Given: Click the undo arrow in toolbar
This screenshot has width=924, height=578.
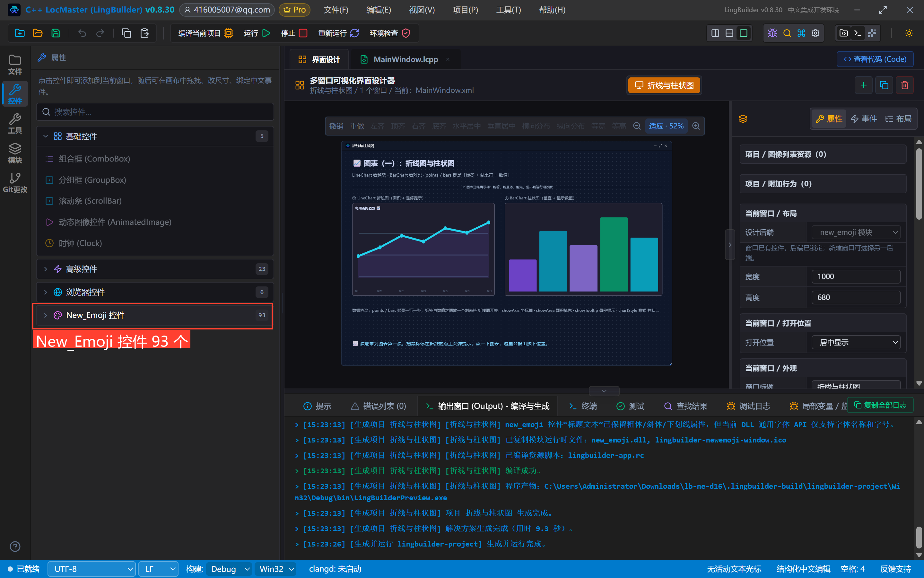Looking at the screenshot, I should click(x=82, y=33).
